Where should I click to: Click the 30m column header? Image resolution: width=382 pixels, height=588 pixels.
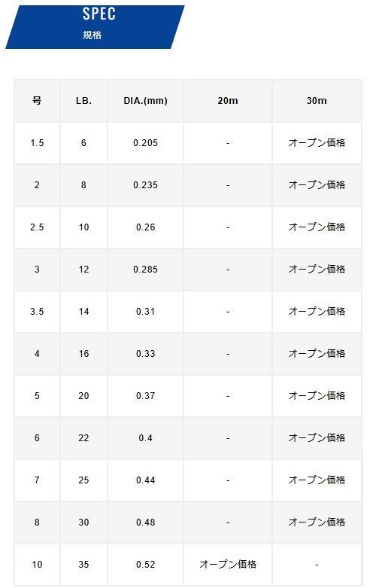[317, 100]
